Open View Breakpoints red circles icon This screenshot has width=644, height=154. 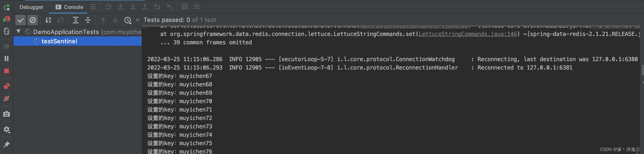[x=7, y=86]
